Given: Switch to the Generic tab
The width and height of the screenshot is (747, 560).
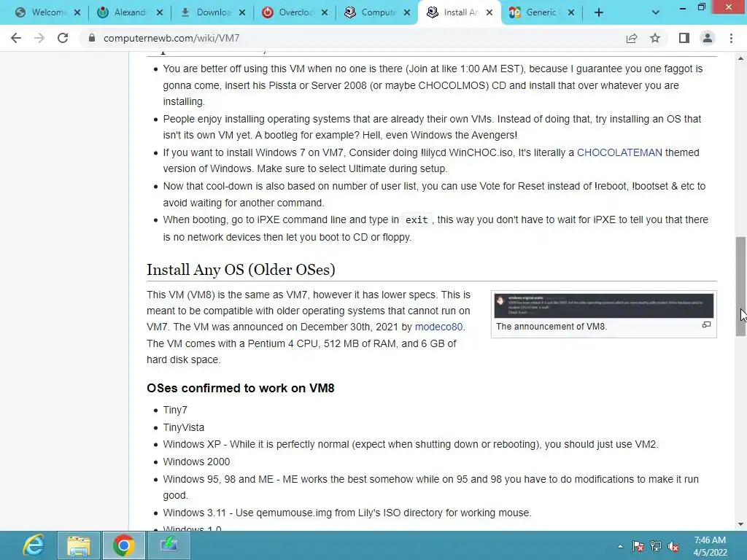Looking at the screenshot, I should (x=533, y=13).
